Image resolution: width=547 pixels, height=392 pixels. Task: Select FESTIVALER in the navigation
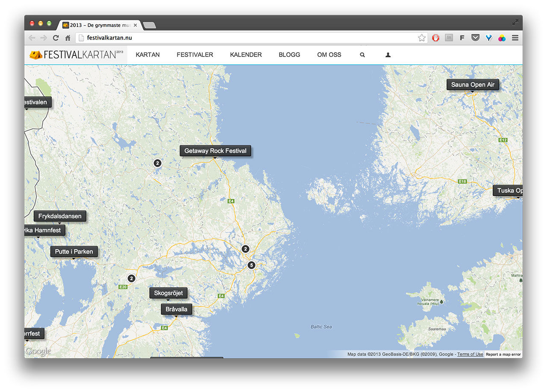tap(195, 55)
